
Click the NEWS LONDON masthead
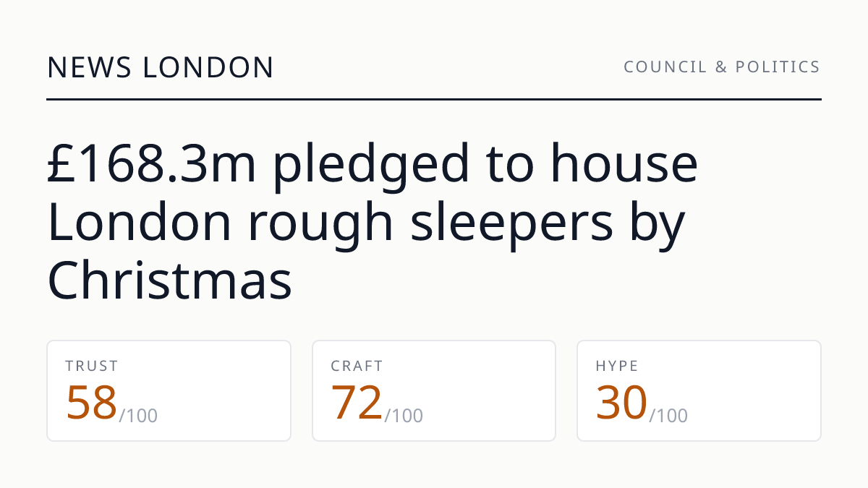pos(161,67)
